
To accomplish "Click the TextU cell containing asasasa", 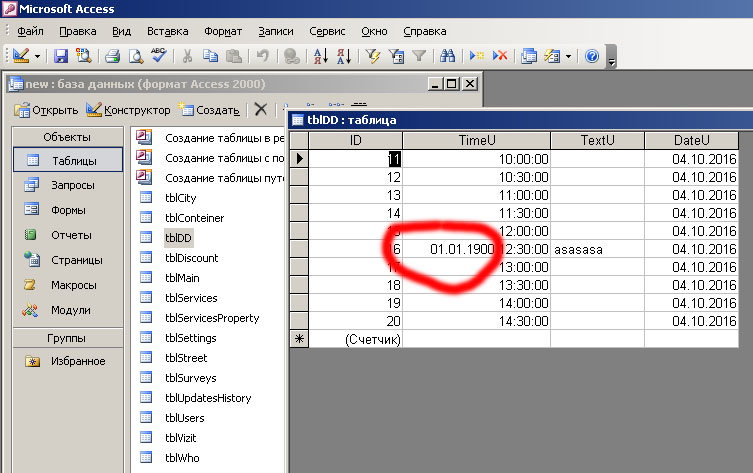I will click(x=596, y=247).
